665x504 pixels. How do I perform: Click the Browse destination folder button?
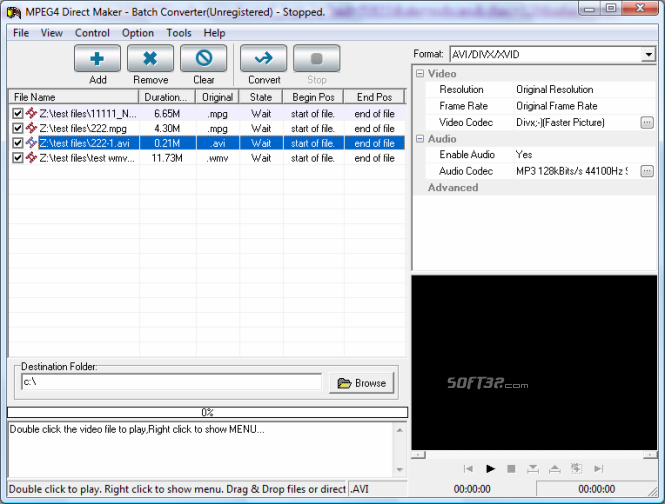362,383
